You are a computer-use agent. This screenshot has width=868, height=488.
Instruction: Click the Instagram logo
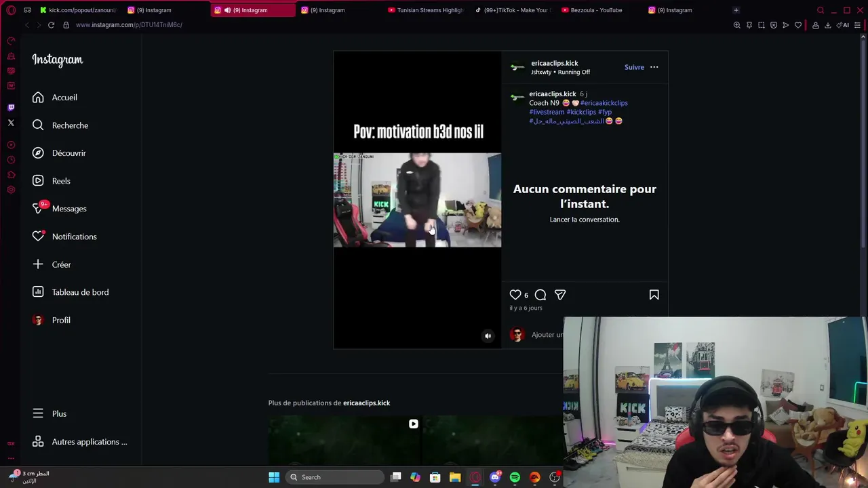[58, 60]
